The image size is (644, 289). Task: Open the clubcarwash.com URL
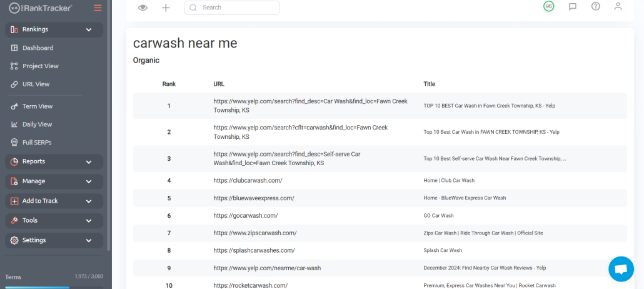(248, 181)
